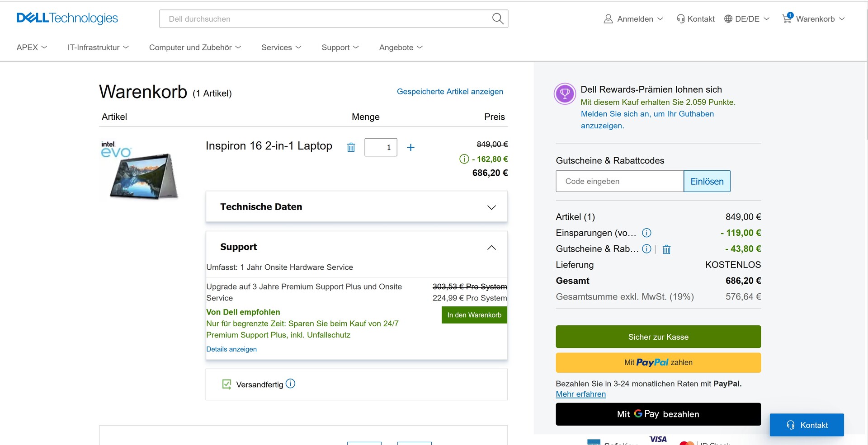
Task: Click the Versandfertig checkmark box
Action: (x=226, y=384)
